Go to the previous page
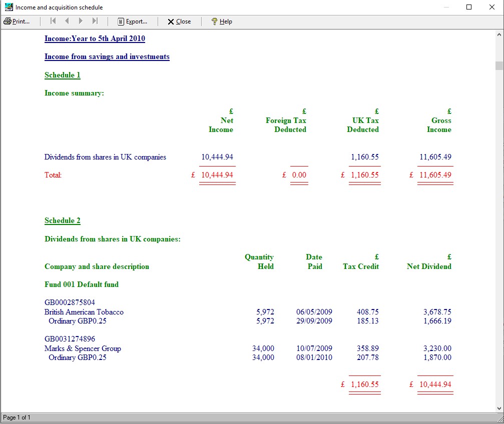Viewport: 504px width, 424px height. coord(67,21)
